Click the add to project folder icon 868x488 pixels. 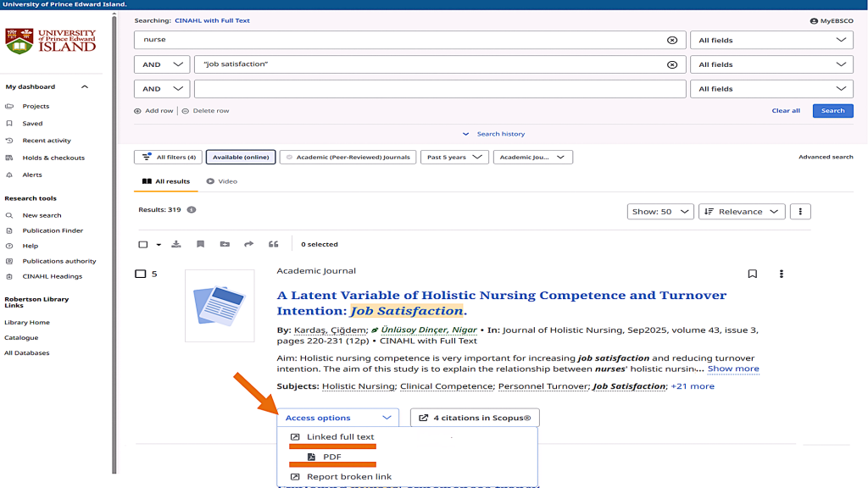coord(225,244)
